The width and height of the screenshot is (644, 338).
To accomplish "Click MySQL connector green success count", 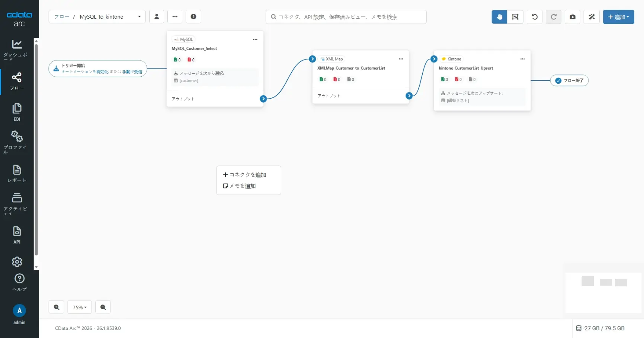I will pyautogui.click(x=177, y=60).
